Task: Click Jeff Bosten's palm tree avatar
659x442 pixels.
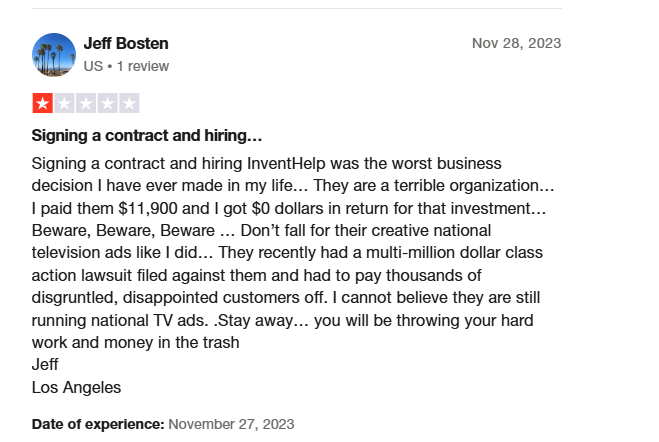Action: 54,55
